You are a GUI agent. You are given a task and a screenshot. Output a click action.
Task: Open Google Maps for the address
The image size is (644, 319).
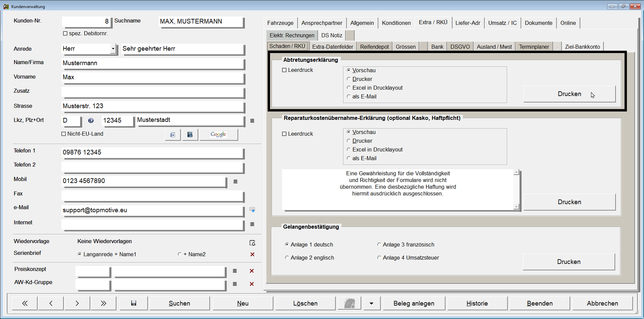click(219, 135)
